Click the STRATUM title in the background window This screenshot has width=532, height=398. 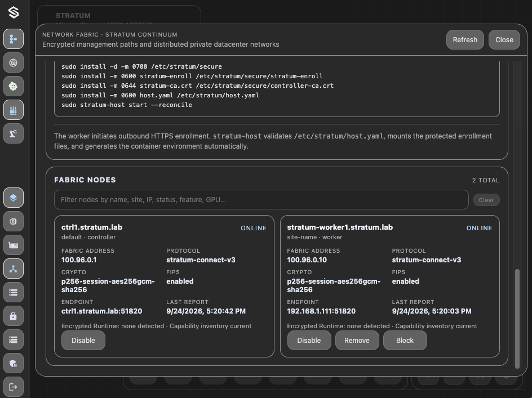[73, 16]
